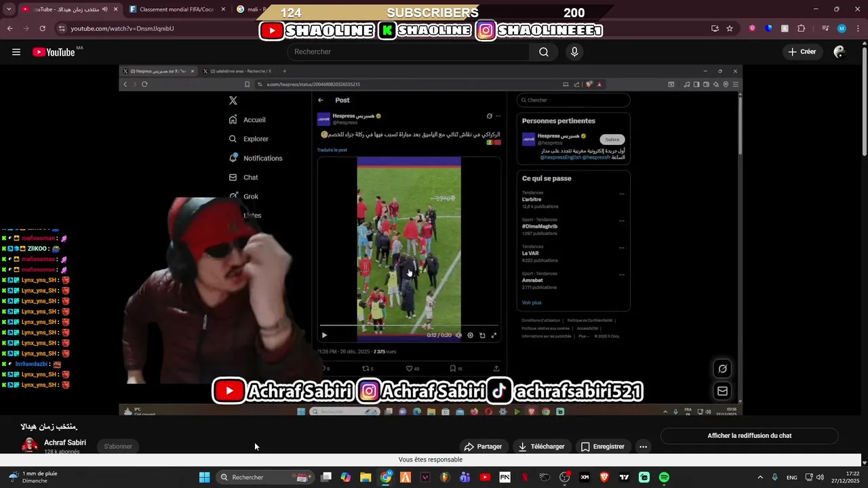This screenshot has height=488, width=868.
Task: Close the YouTube browser tab
Action: pos(116,9)
